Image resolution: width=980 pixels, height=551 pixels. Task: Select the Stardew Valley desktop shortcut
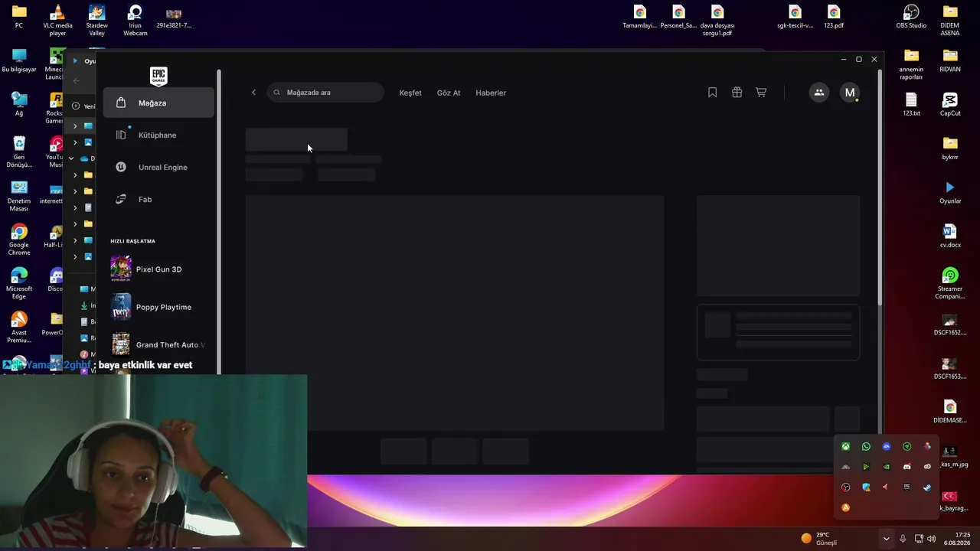pos(96,20)
